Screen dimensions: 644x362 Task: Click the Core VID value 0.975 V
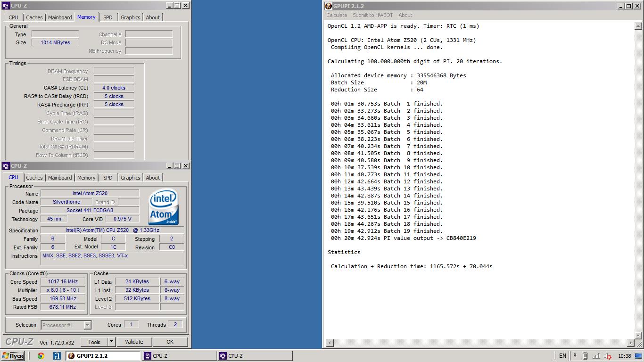click(x=122, y=219)
